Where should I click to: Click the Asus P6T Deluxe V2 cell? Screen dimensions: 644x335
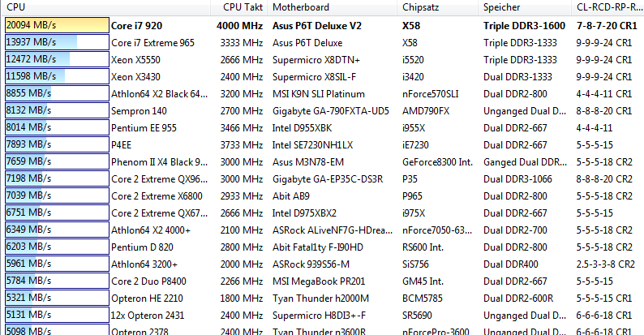point(316,26)
